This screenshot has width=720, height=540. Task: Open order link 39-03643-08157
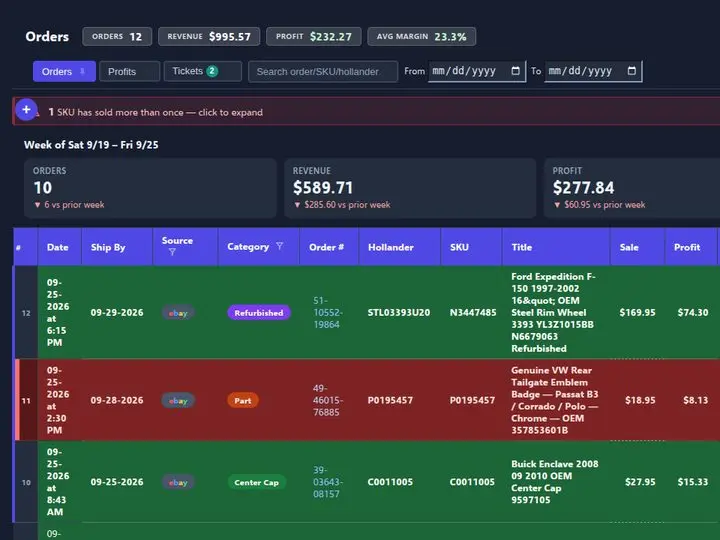click(328, 482)
